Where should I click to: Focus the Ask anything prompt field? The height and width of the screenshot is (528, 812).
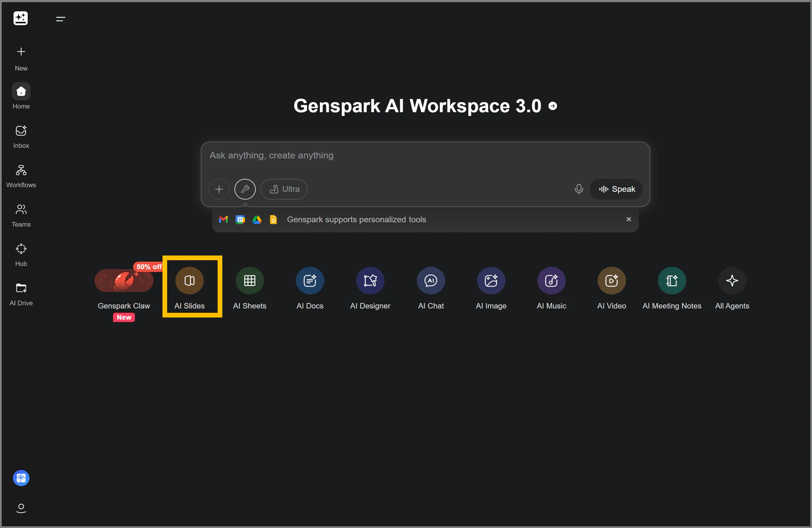[426, 156]
